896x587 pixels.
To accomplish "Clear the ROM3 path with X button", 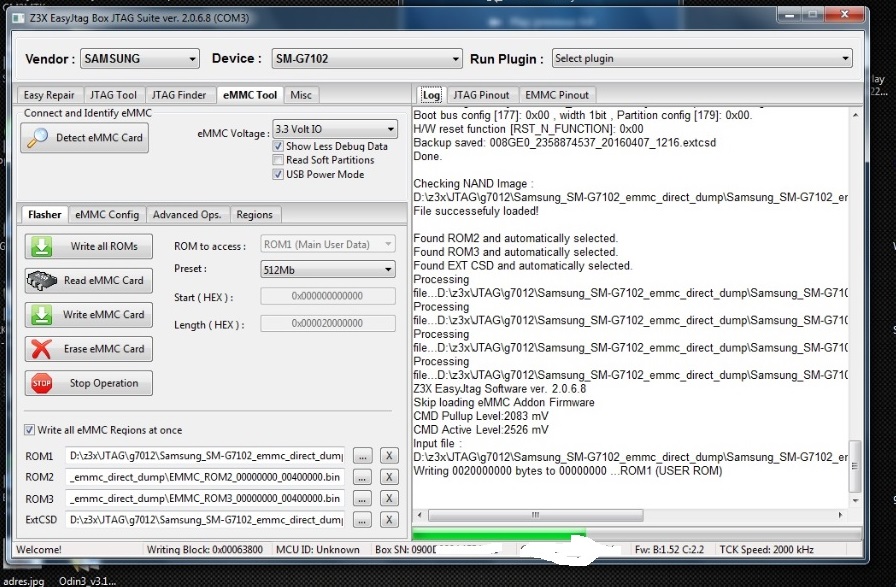I will click(x=389, y=499).
